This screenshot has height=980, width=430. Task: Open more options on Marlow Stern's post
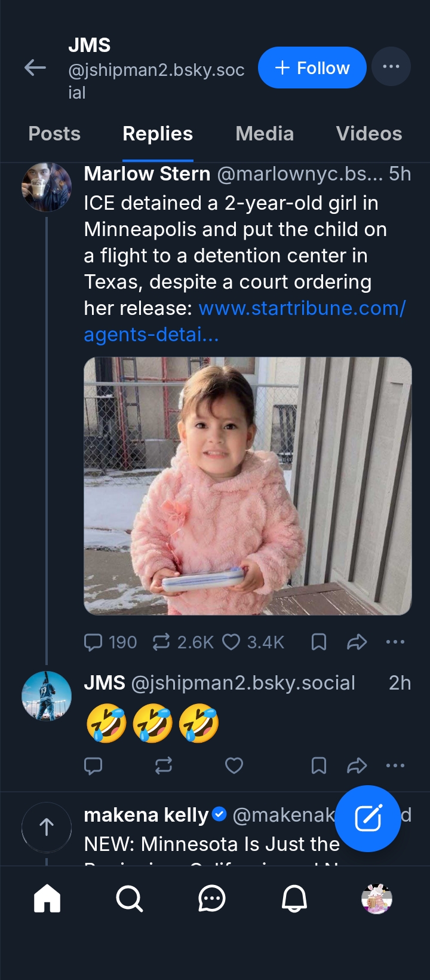click(395, 642)
